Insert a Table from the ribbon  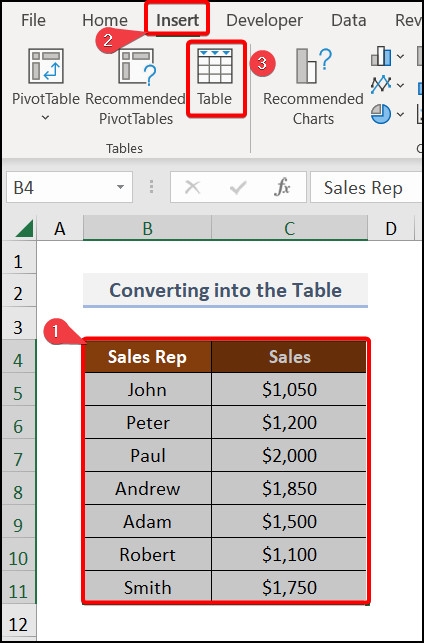pos(216,78)
